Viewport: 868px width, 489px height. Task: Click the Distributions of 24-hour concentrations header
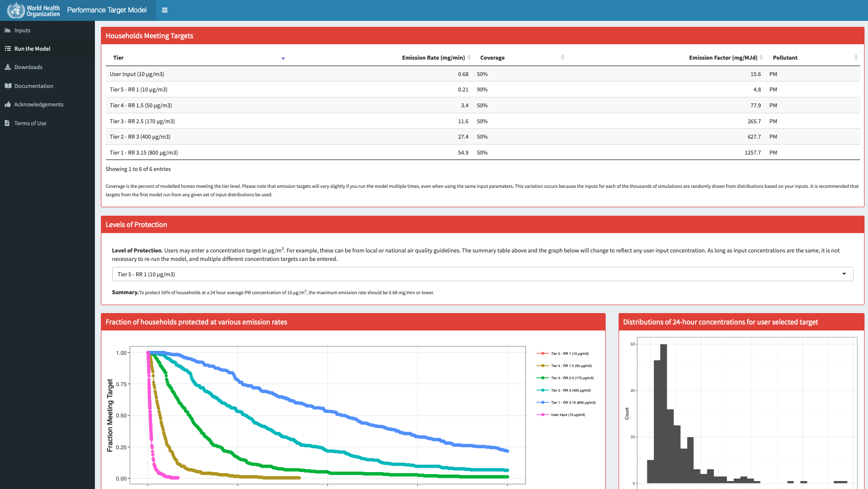(741, 322)
